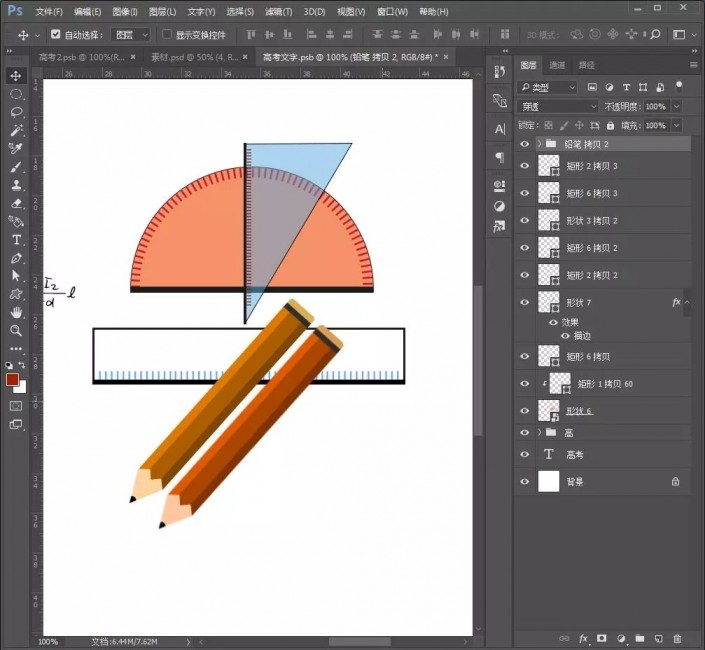The height and width of the screenshot is (650, 705).
Task: Hide the 铅笔 拷贝 2 group
Action: (x=524, y=144)
